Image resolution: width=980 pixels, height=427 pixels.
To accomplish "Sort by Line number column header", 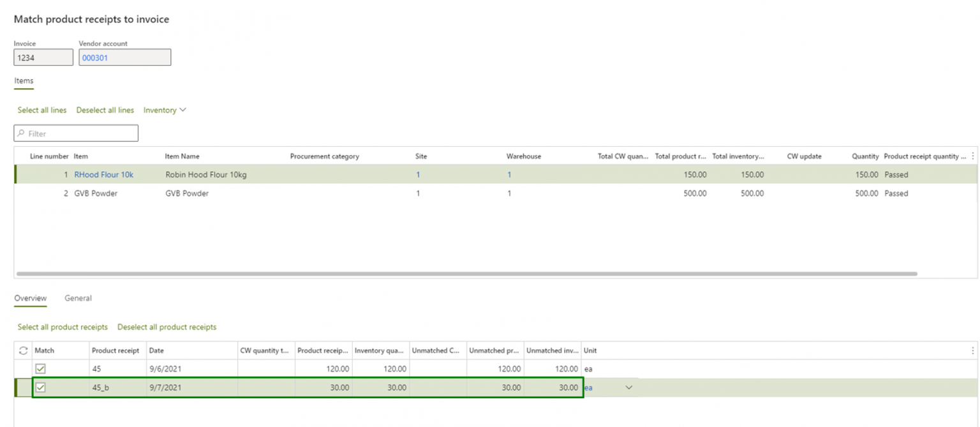I will pyautogui.click(x=49, y=156).
